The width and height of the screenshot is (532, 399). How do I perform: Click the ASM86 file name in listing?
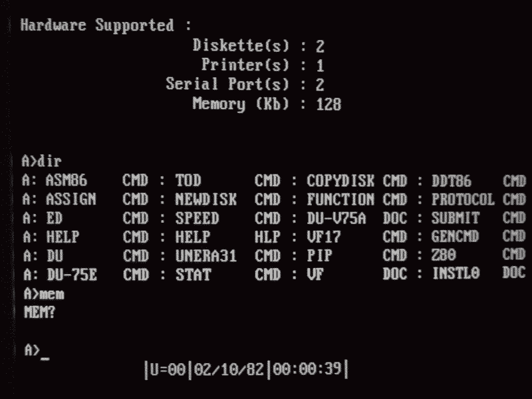tap(66, 181)
